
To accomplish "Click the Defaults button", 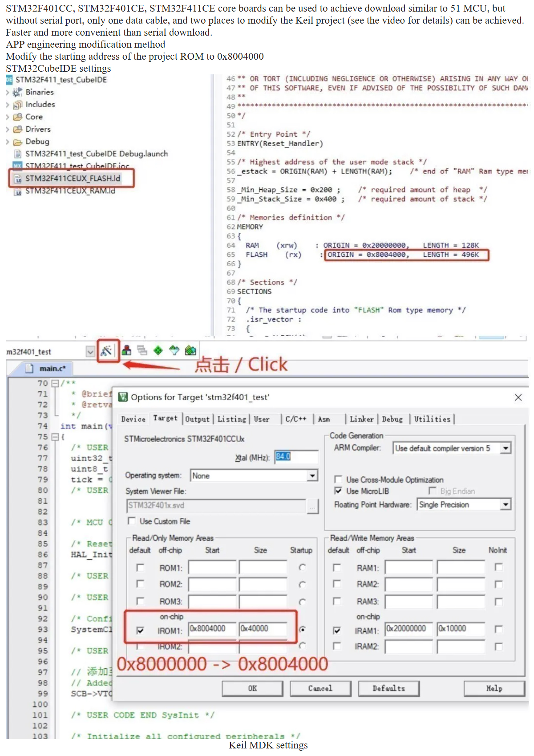I will 388,688.
